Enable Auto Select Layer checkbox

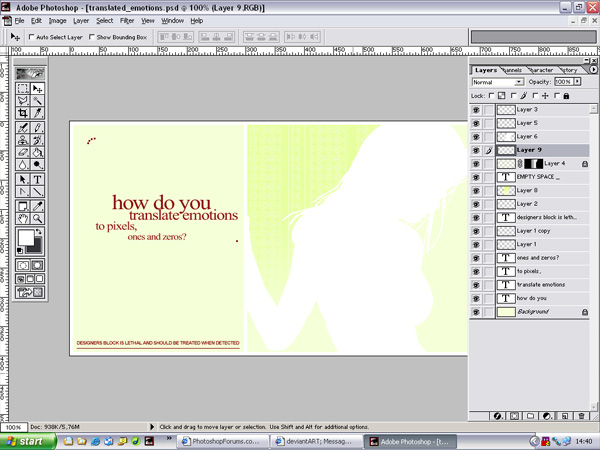31,37
